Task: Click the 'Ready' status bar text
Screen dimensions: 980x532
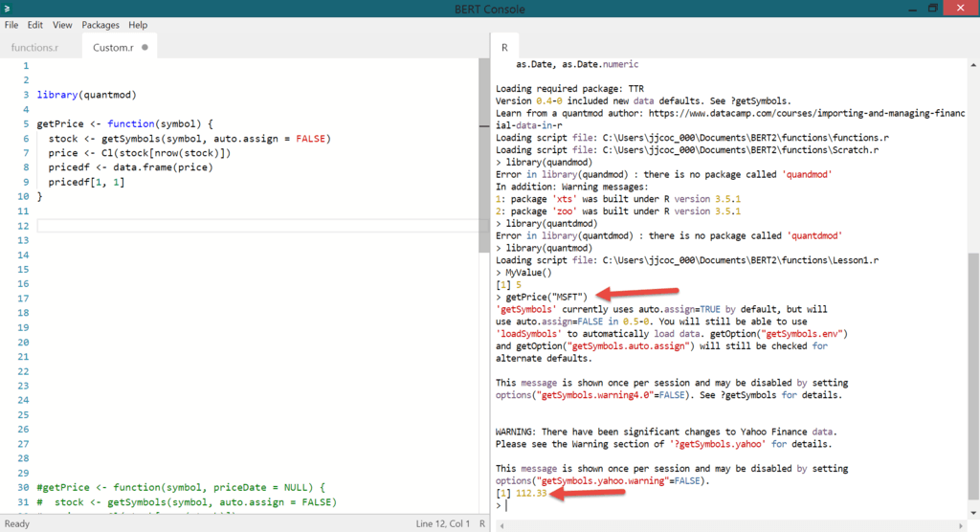Action: pyautogui.click(x=17, y=524)
